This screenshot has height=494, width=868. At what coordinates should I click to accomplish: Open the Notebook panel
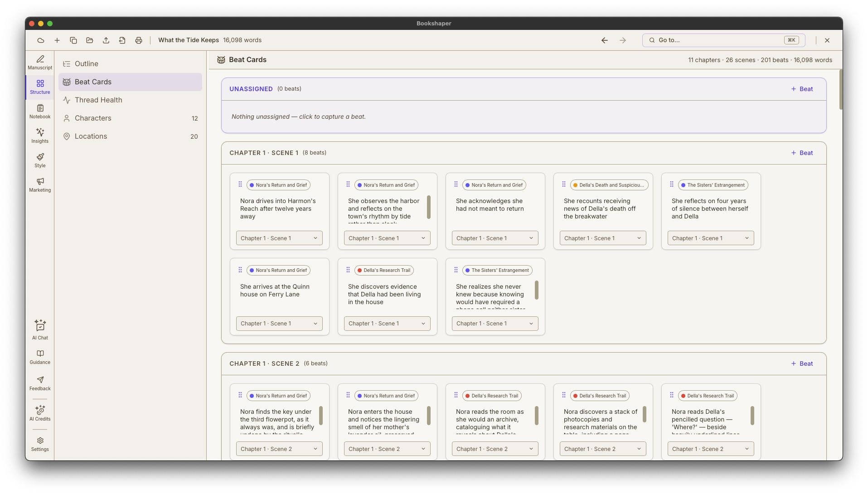point(40,111)
